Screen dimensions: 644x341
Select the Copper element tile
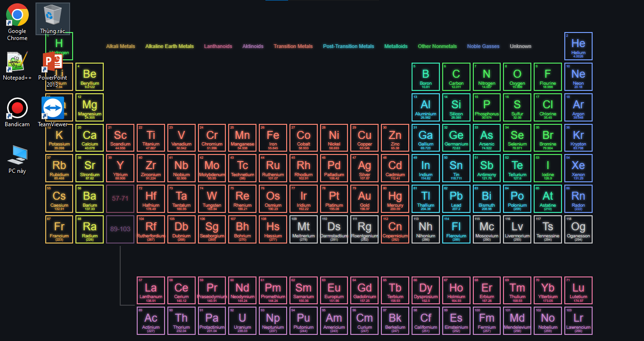(x=364, y=138)
